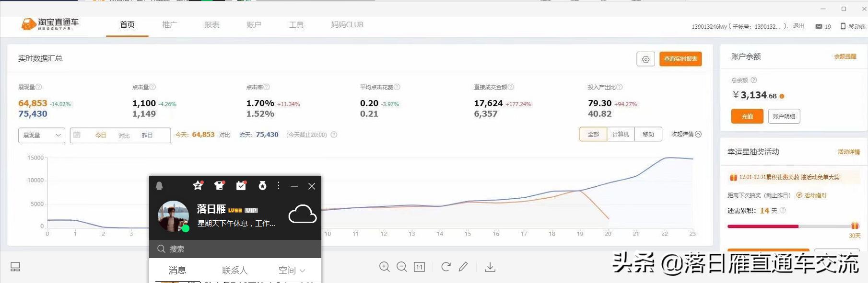This screenshot has width=868, height=283.
Task: Click help icon next to 展现量 label
Action: coord(39,87)
